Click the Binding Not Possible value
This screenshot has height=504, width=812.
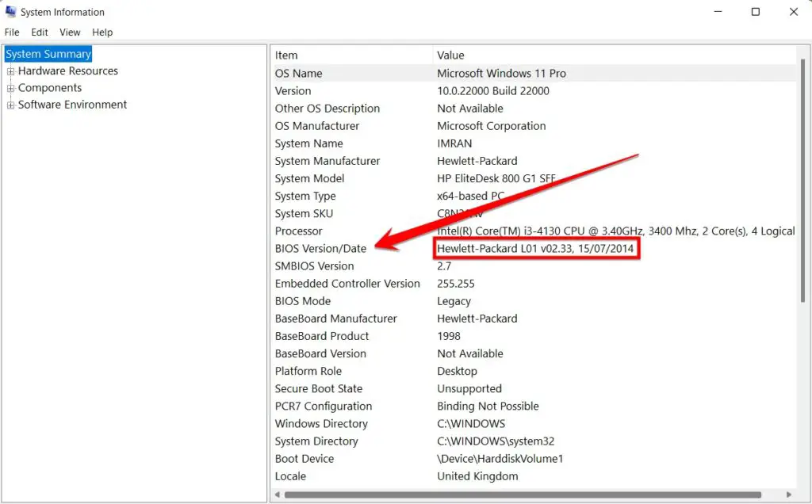pyautogui.click(x=488, y=407)
